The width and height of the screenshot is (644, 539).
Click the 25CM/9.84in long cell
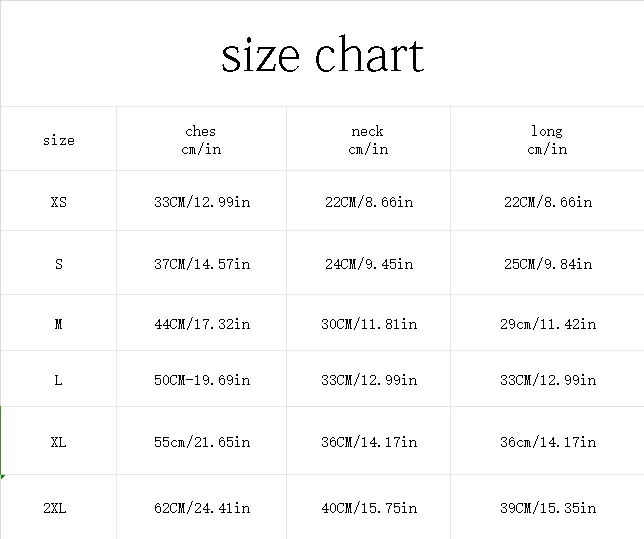[x=548, y=264]
